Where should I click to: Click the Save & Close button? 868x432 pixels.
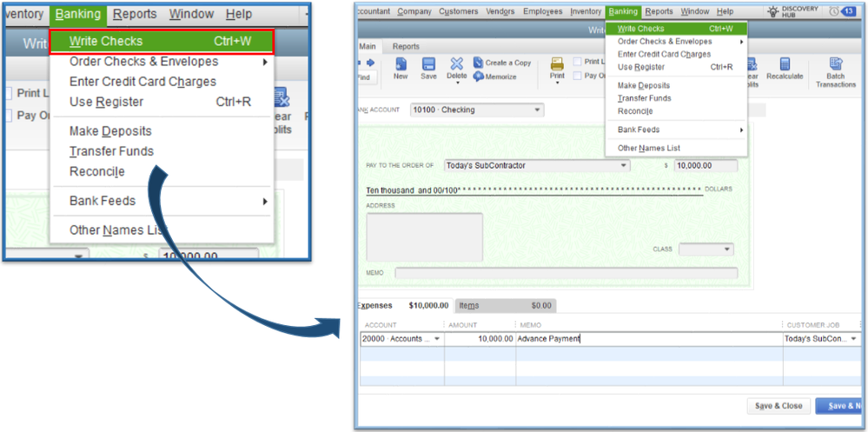[x=779, y=406]
